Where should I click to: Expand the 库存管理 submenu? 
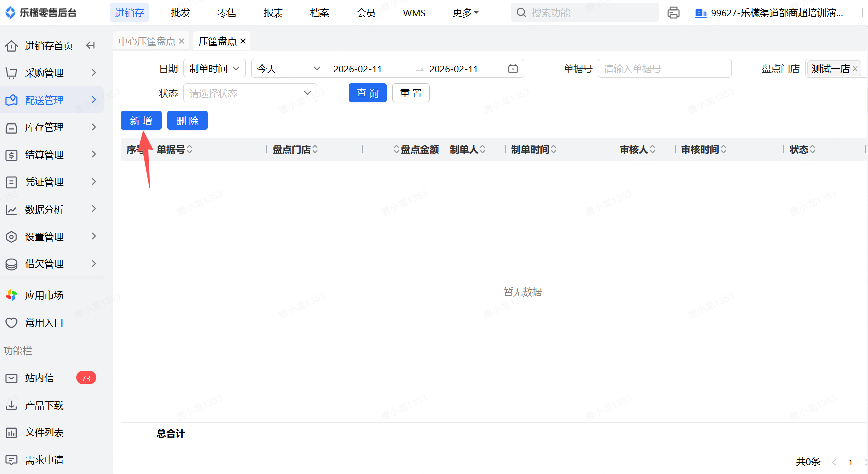pyautogui.click(x=94, y=127)
